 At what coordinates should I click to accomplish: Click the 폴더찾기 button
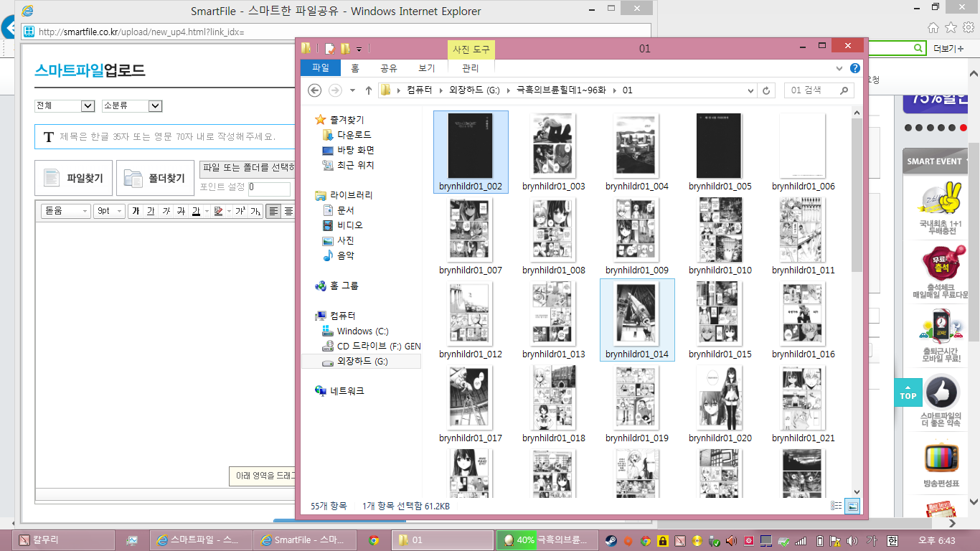click(155, 178)
